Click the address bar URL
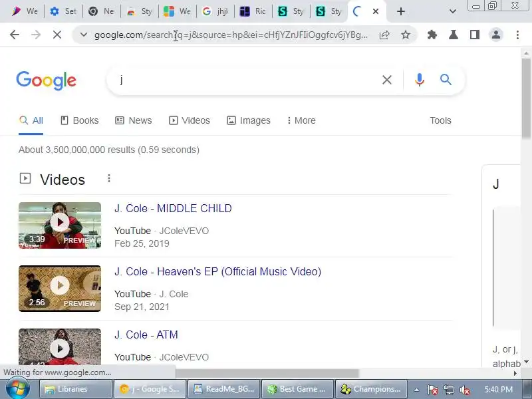 click(231, 35)
